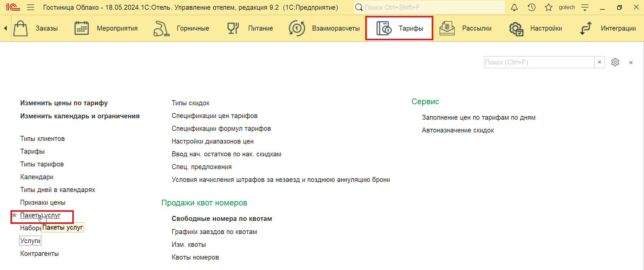Open favorites star icon
644x270 pixels.
549,7
